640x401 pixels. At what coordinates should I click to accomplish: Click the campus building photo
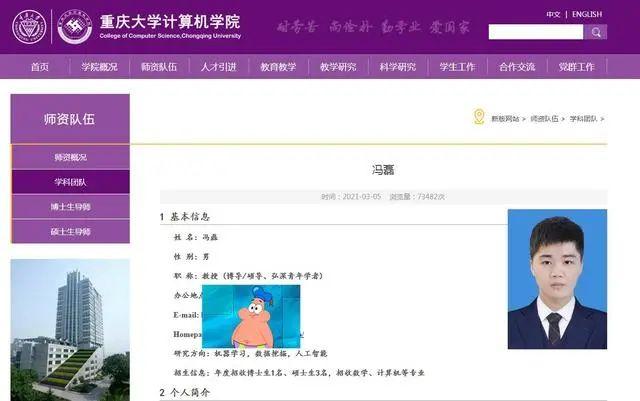70,330
